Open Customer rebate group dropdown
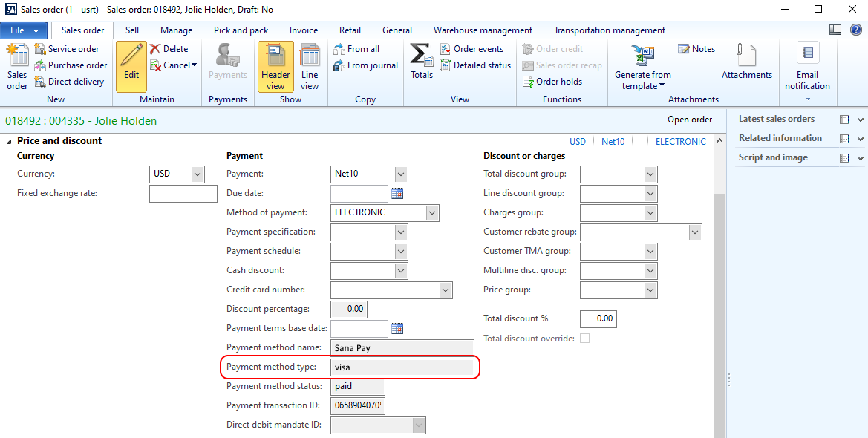This screenshot has height=438, width=868. (x=695, y=232)
